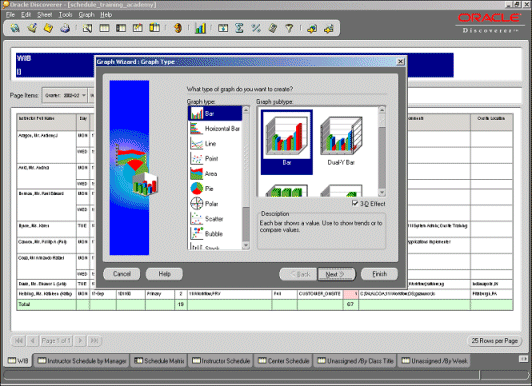532x386 pixels.
Task: Click the Finish button
Action: (379, 274)
